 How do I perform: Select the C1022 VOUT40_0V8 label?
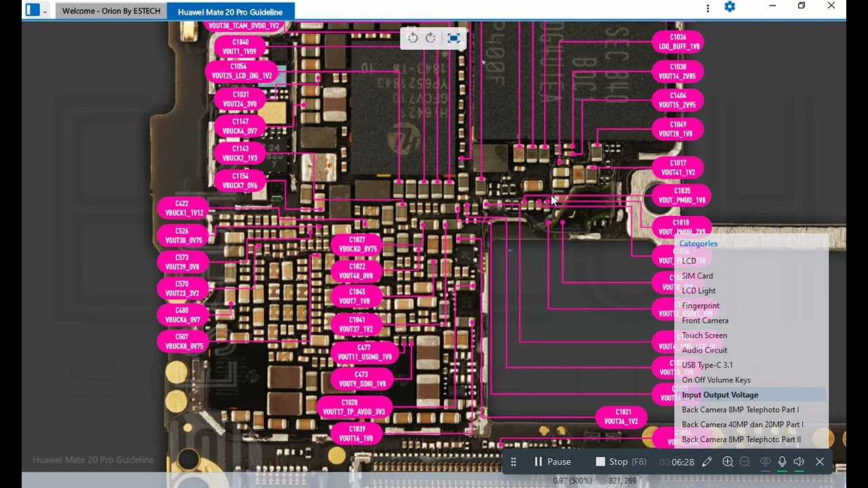[357, 271]
